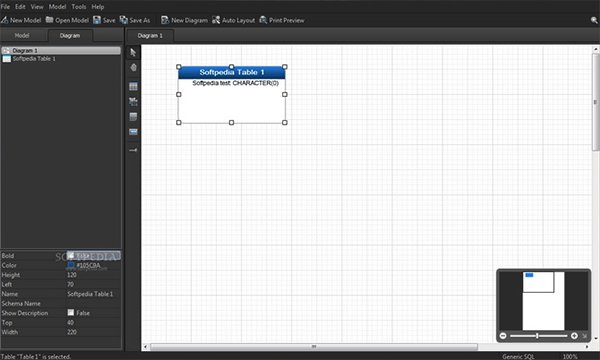The image size is (600, 360).
Task: Zoom in with the navigator plus button
Action: point(574,336)
